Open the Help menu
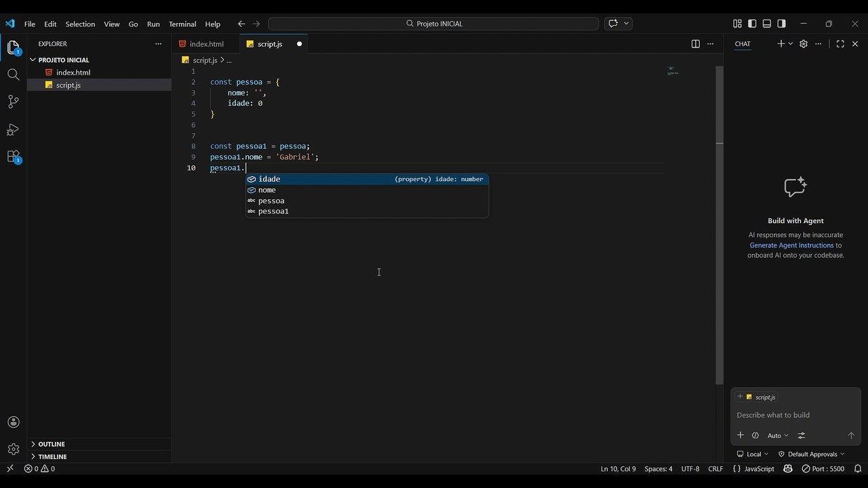 (x=213, y=24)
